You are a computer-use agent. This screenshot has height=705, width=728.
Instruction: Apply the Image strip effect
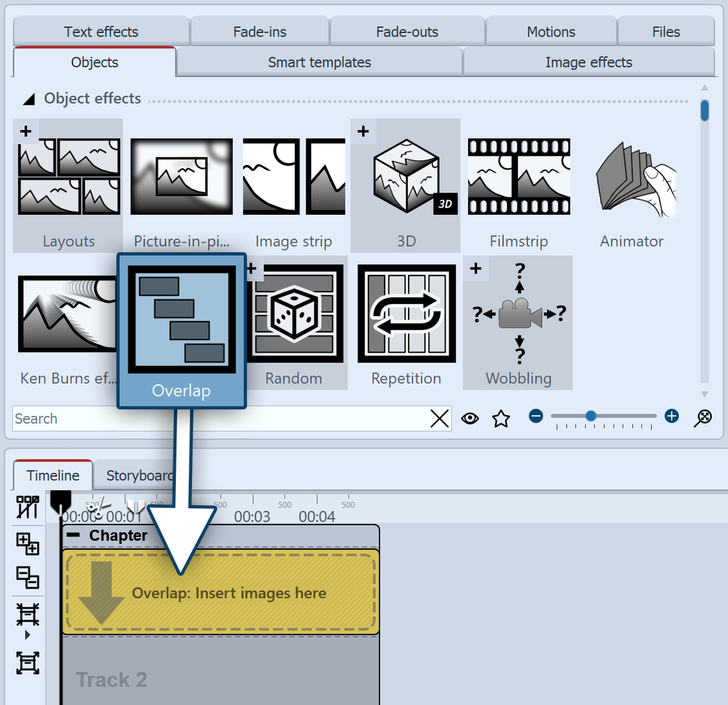[x=294, y=176]
